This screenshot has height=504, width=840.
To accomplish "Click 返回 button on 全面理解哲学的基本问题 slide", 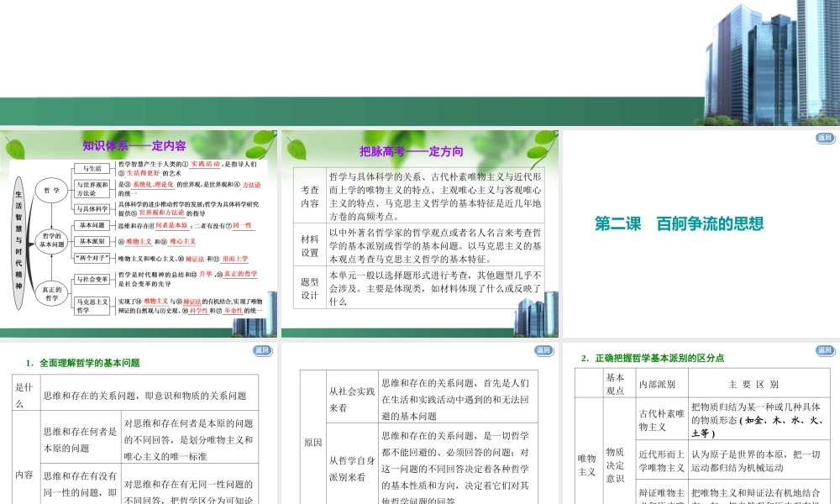I will (262, 350).
